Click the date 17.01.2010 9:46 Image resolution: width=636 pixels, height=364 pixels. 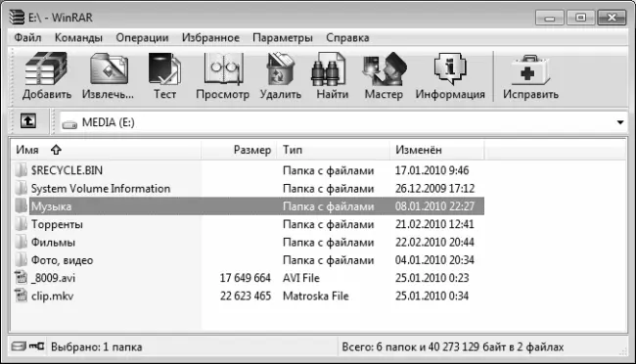(432, 170)
